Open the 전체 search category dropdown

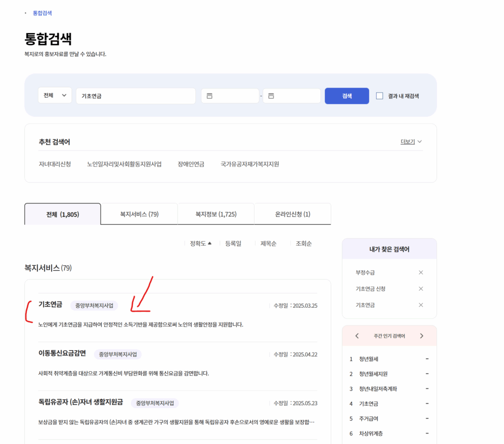pyautogui.click(x=55, y=95)
